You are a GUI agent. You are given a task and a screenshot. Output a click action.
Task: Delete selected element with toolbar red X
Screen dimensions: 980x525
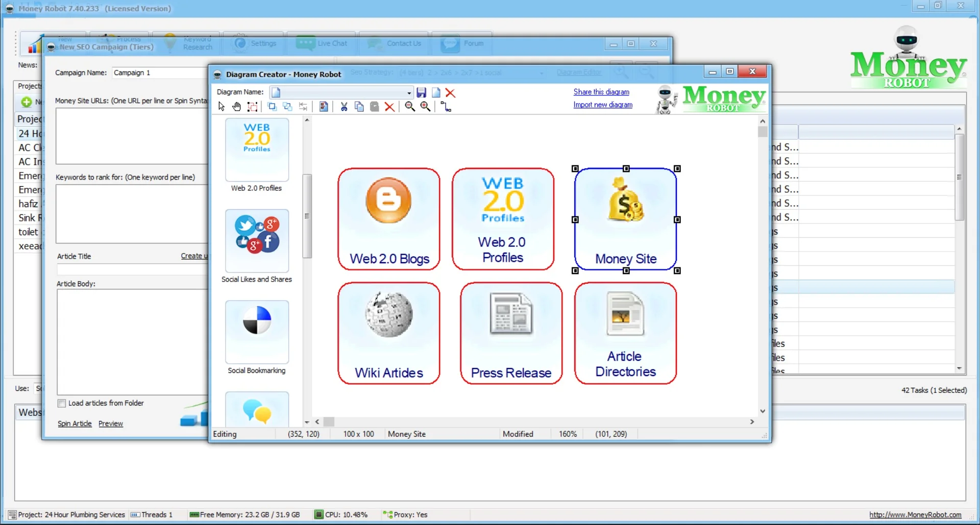[x=389, y=107]
